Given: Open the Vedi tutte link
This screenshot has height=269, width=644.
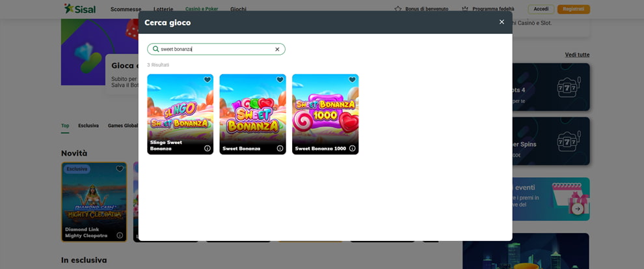Looking at the screenshot, I should pyautogui.click(x=577, y=55).
